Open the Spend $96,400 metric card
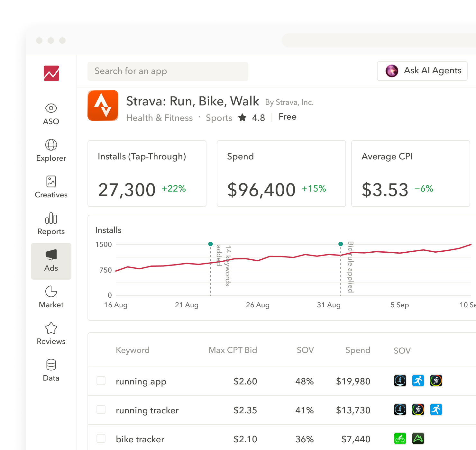The image size is (476, 450). [281, 174]
